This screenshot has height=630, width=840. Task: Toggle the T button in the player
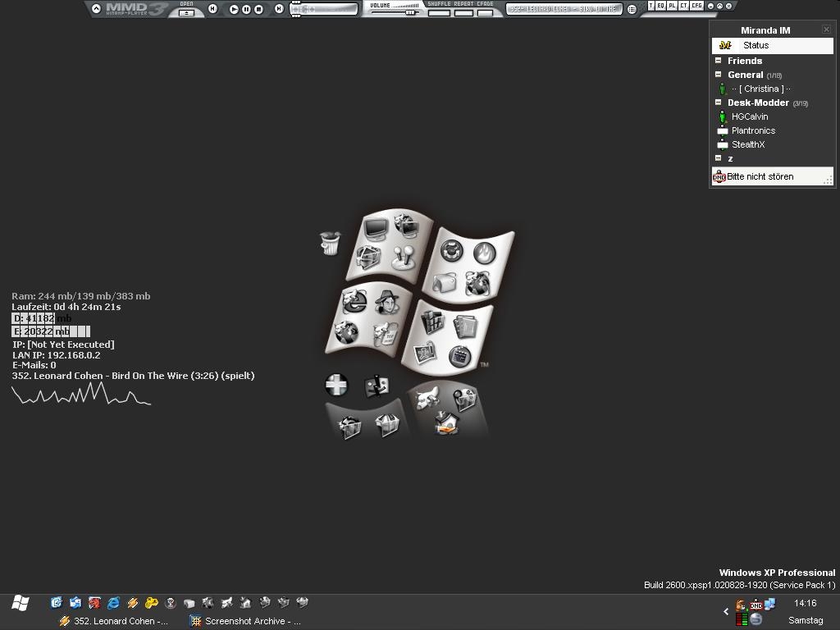tap(651, 6)
